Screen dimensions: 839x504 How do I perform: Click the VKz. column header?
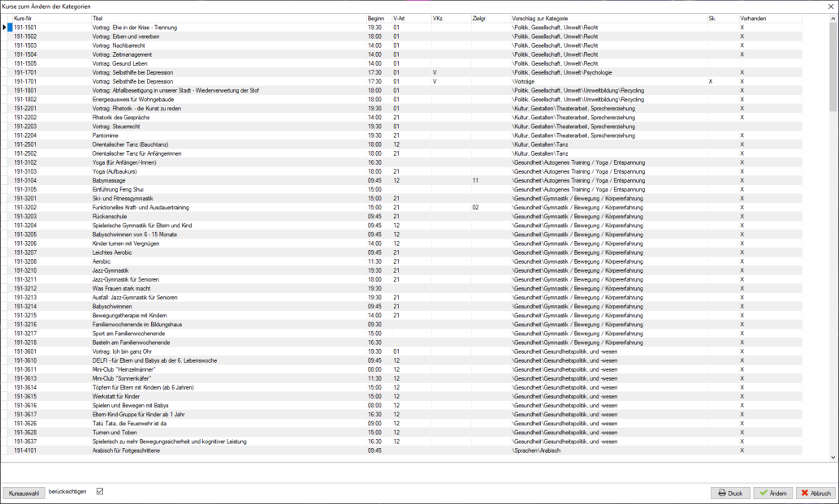(x=451, y=18)
